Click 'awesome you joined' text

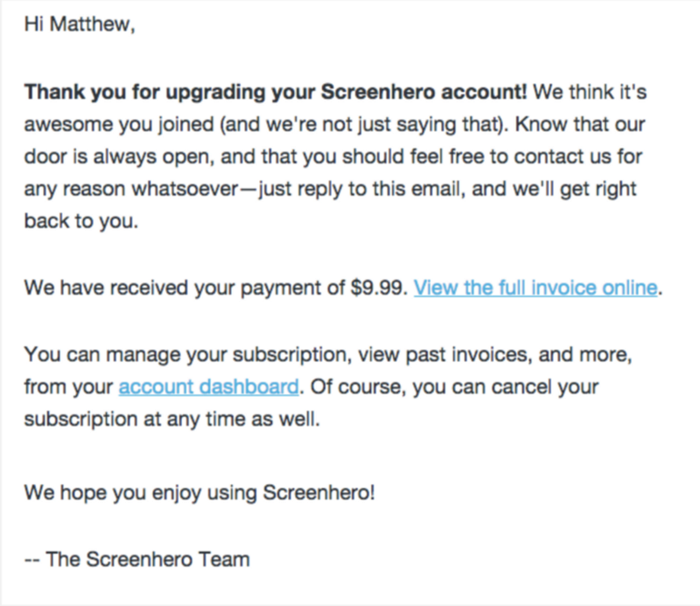click(x=119, y=124)
